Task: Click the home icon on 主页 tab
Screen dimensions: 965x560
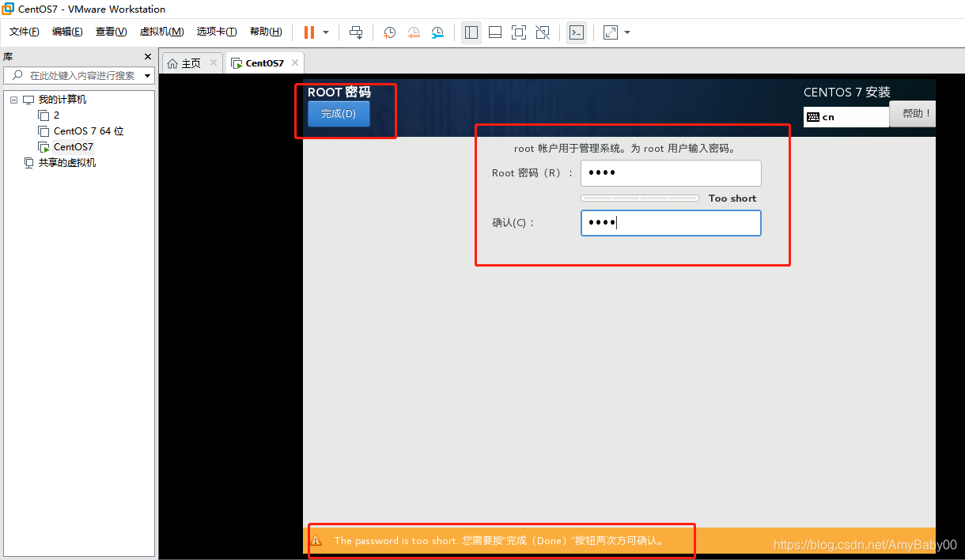Action: click(x=172, y=63)
